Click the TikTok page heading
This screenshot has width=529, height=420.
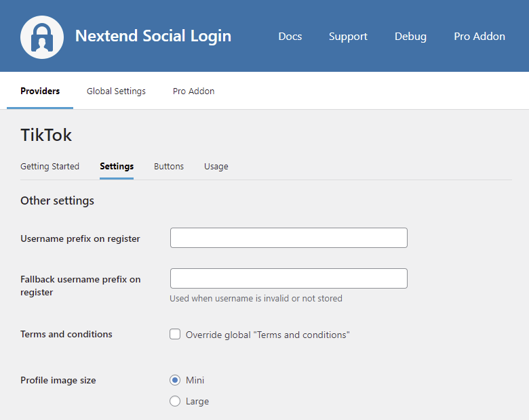pyautogui.click(x=46, y=135)
